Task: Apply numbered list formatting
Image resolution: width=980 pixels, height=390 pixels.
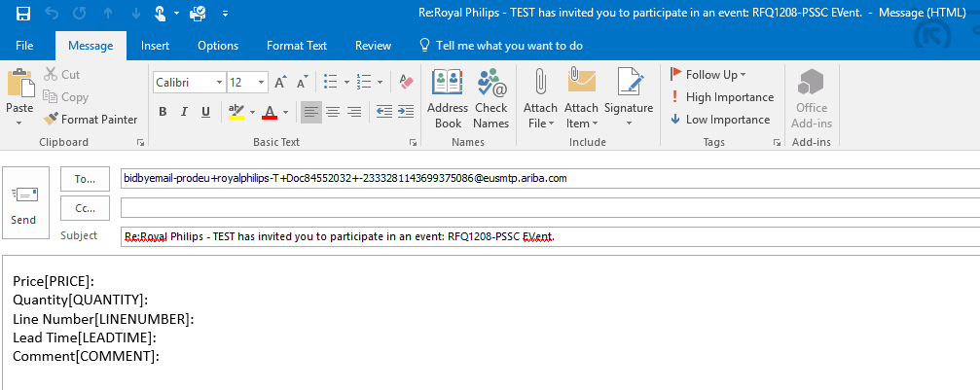Action: point(364,82)
